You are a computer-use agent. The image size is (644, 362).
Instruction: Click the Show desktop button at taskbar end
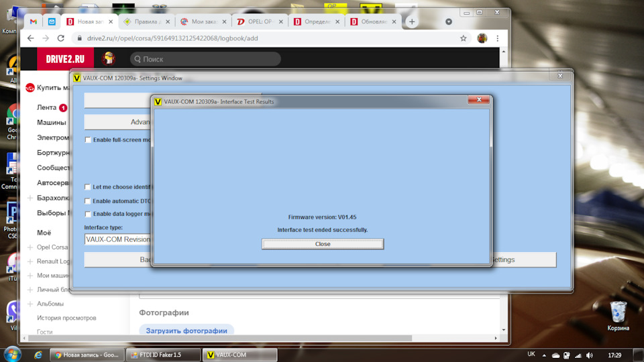point(638,355)
